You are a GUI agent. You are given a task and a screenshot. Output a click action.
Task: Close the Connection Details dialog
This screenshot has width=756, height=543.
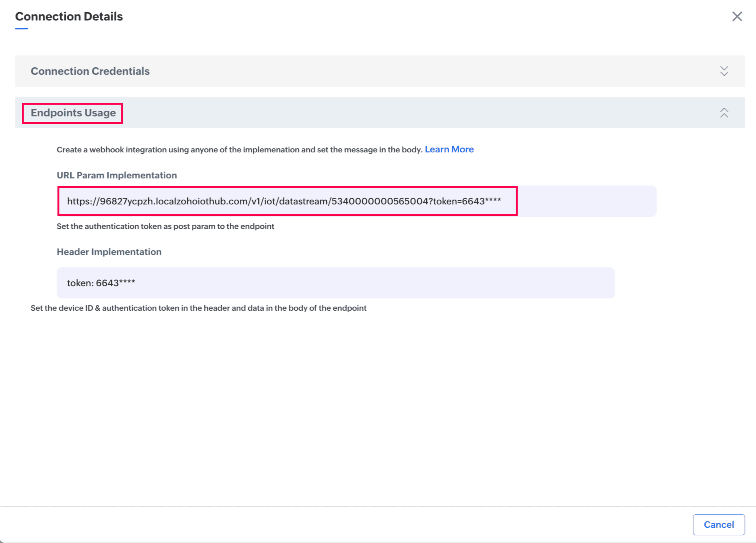coord(737,16)
